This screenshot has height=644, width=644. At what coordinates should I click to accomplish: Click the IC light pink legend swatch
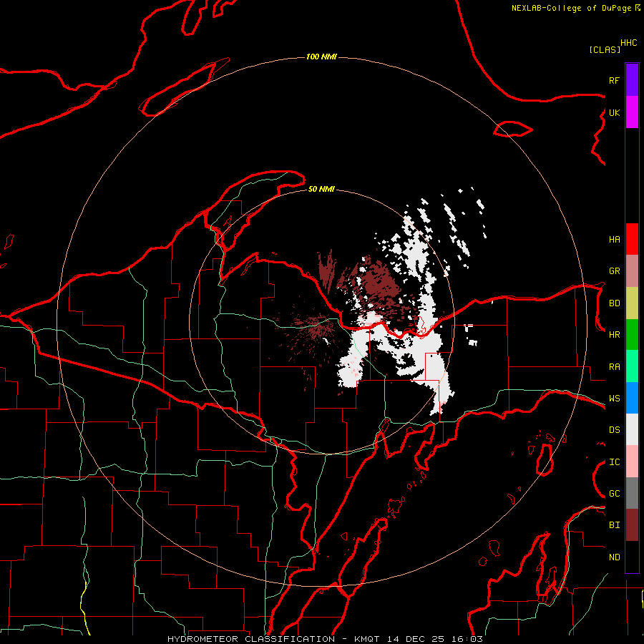(632, 462)
